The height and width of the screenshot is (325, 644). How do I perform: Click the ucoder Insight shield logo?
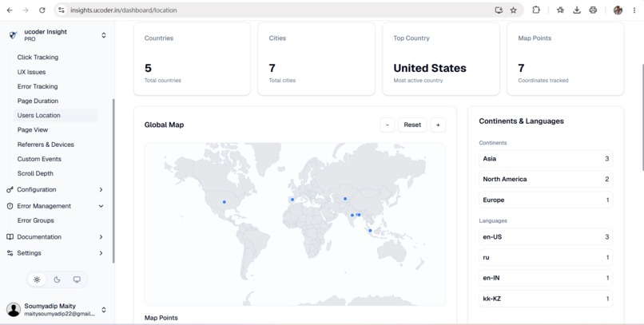(13, 35)
